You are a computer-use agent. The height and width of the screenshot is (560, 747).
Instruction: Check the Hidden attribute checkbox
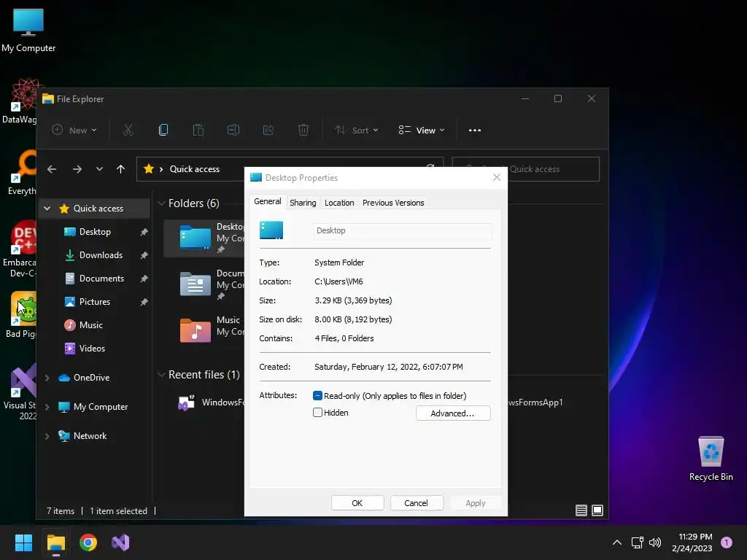coord(317,413)
